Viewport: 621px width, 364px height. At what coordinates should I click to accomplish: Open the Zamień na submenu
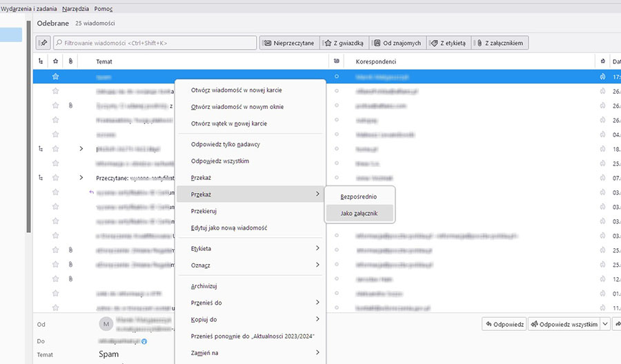[250, 352]
